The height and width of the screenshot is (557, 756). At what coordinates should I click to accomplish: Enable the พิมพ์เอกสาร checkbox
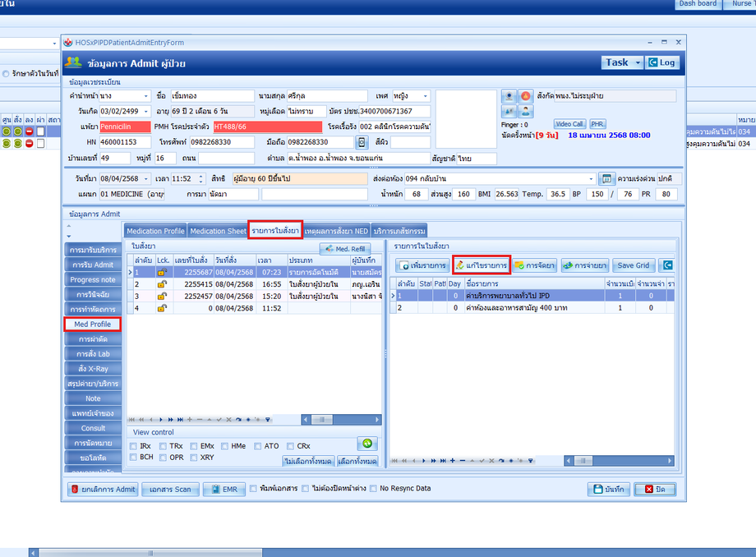click(253, 489)
